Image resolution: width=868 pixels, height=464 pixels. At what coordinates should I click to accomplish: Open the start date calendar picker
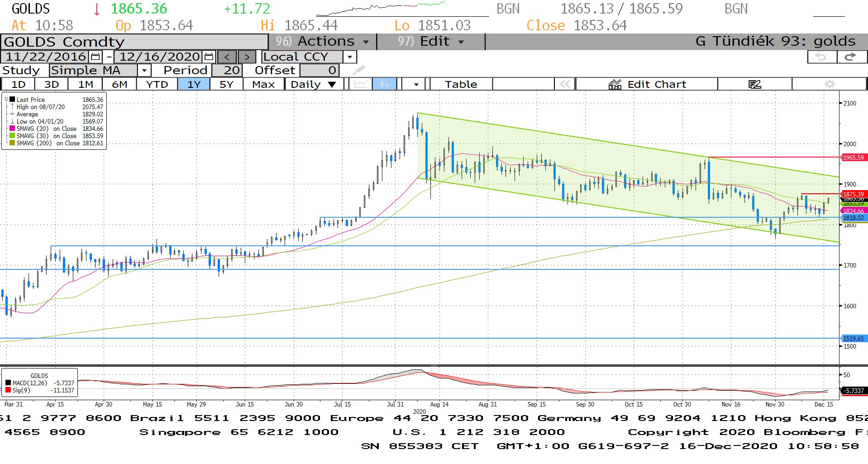[95, 57]
